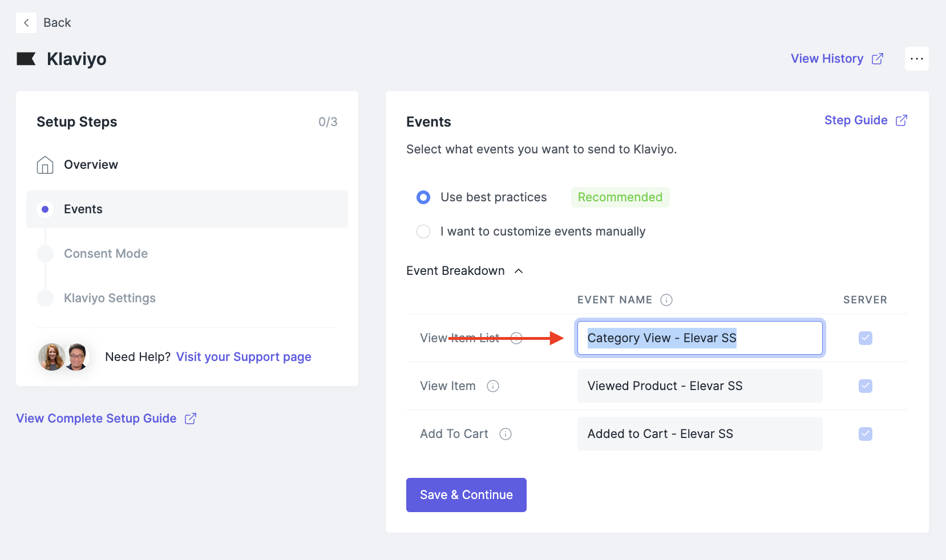
Task: Open the three-dots more options menu
Action: click(916, 59)
